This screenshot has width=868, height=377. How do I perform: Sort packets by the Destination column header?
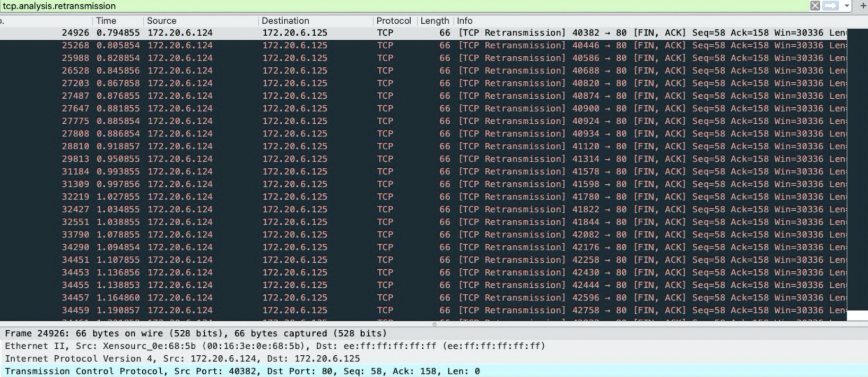285,21
